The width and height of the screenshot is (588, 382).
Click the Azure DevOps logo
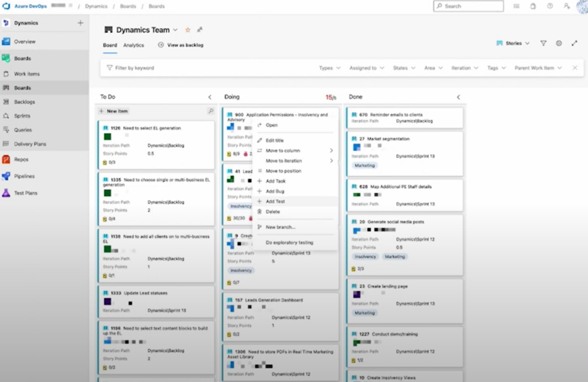click(x=6, y=6)
